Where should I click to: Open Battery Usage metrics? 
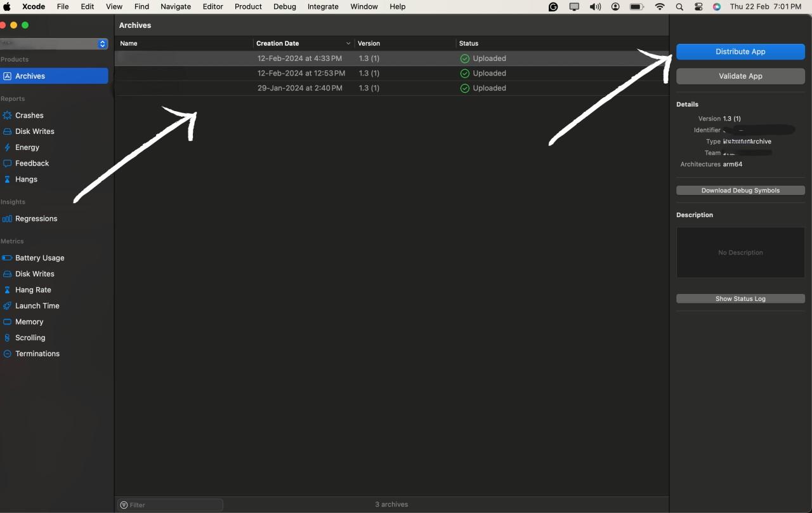pyautogui.click(x=39, y=258)
